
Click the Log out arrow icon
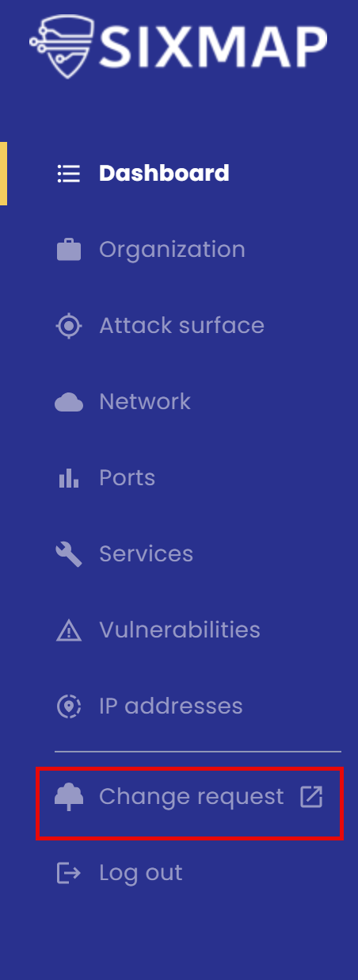(69, 873)
